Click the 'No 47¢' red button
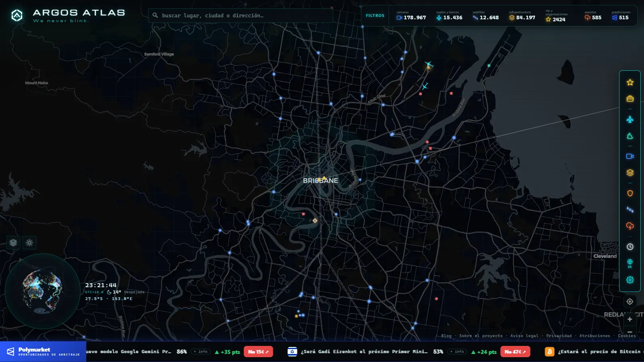This screenshot has height=362, width=644. [x=515, y=352]
